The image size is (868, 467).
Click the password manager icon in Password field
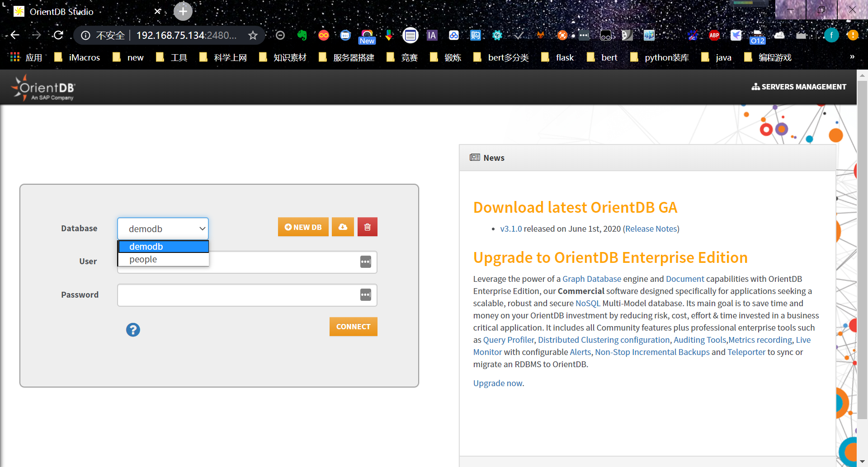[x=366, y=295]
